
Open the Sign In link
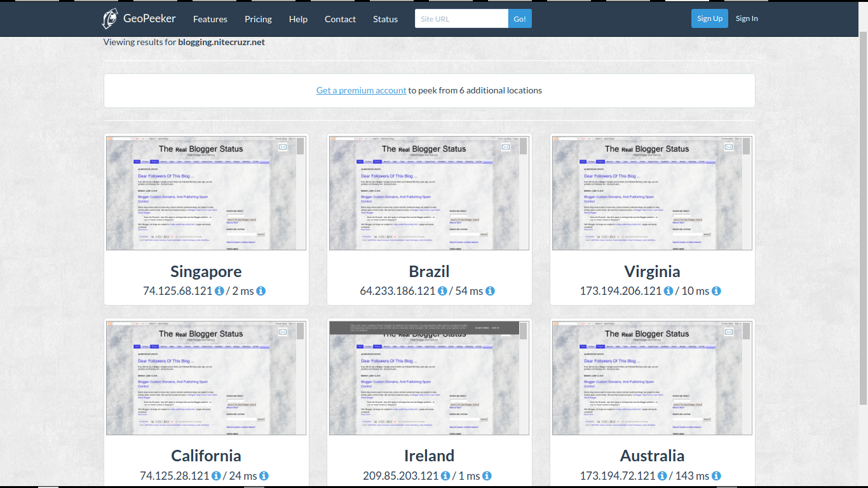(x=747, y=18)
